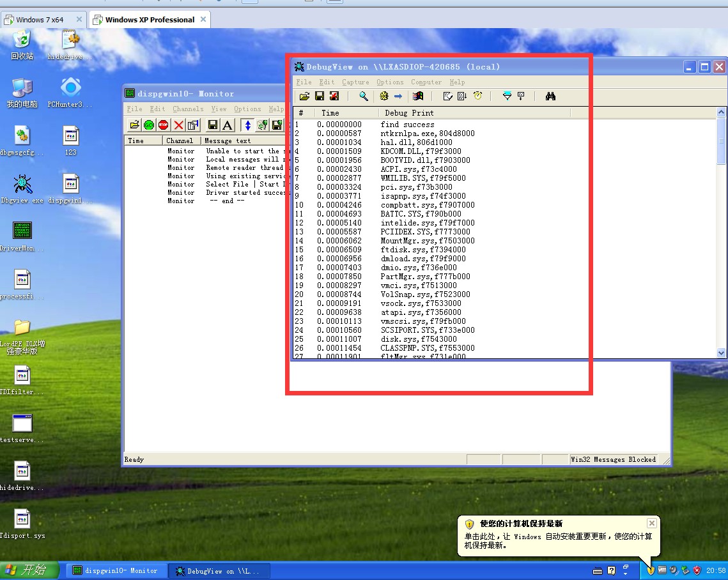Click the properties icon in Monitor toolbar
The width and height of the screenshot is (728, 580).
pyautogui.click(x=193, y=125)
